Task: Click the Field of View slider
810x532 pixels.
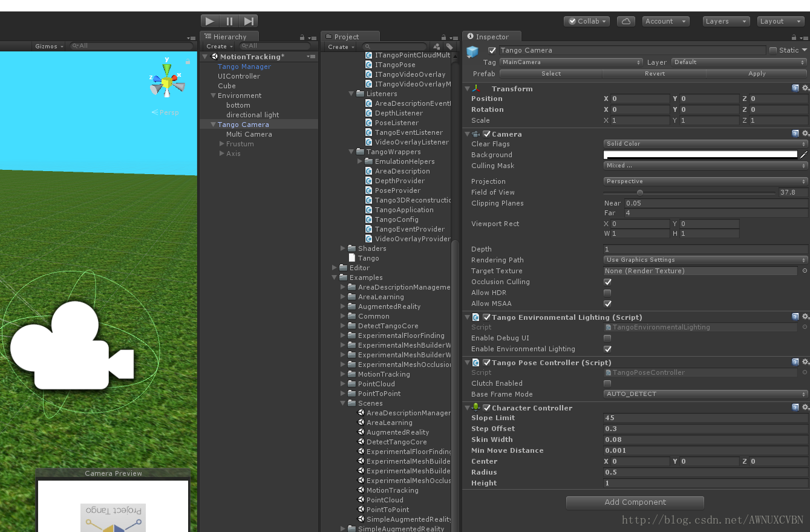Action: coord(690,192)
